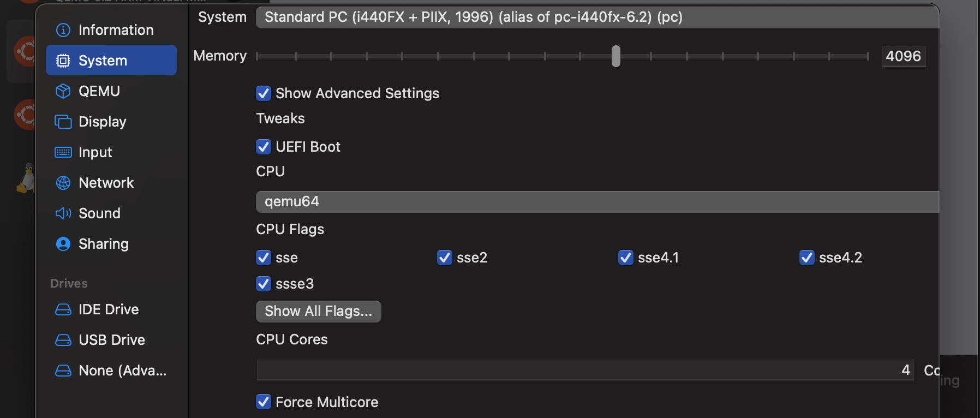The width and height of the screenshot is (980, 418).
Task: Click the memory value field showing 4096
Action: (x=904, y=56)
